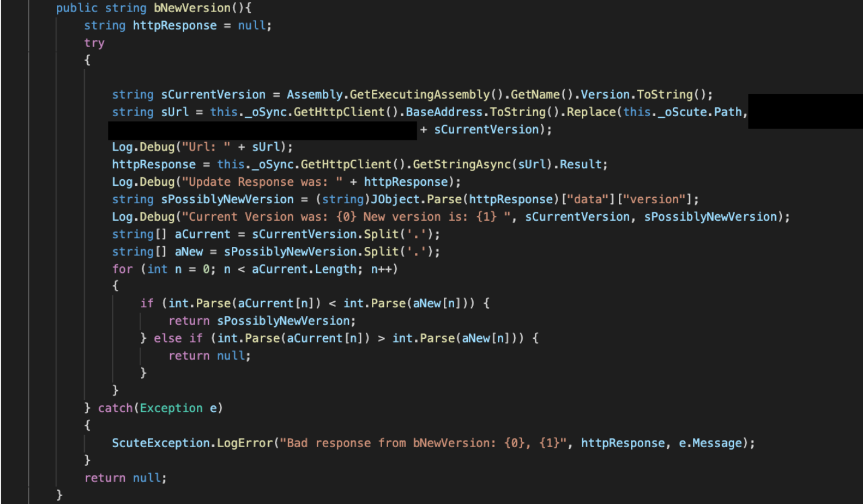The image size is (863, 504).
Task: Click the 'n++' increment
Action: (x=382, y=269)
